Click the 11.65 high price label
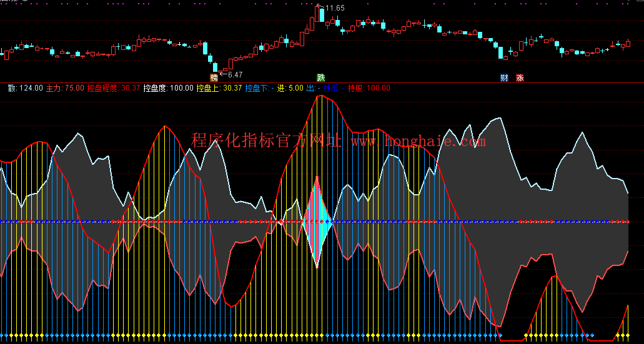 click(335, 8)
